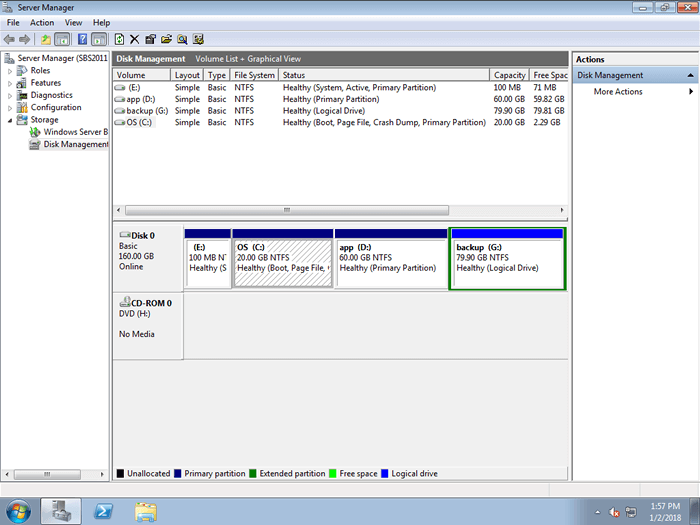Click the Properties toolbar icon

(x=150, y=39)
